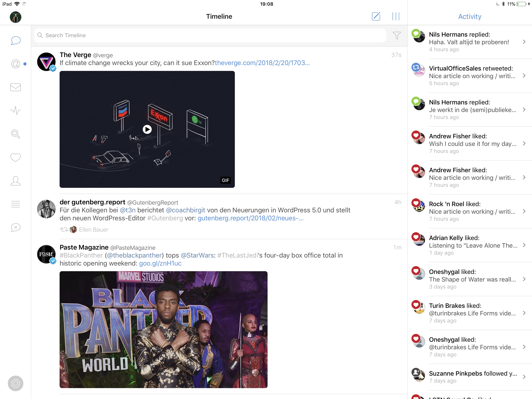Open the Timeline speech bubble tab
The width and height of the screenshot is (532, 399).
coord(16,41)
